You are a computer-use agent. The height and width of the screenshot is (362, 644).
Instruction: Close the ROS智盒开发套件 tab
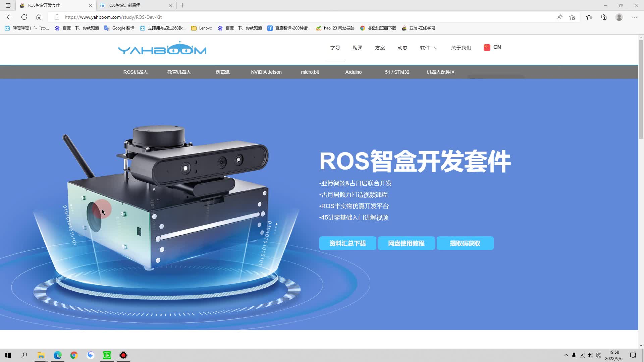coord(91,5)
